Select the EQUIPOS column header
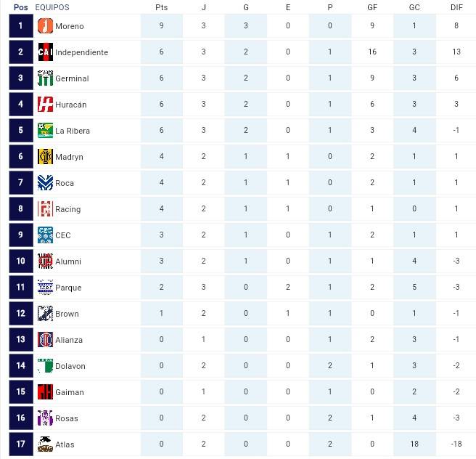 pyautogui.click(x=52, y=7)
